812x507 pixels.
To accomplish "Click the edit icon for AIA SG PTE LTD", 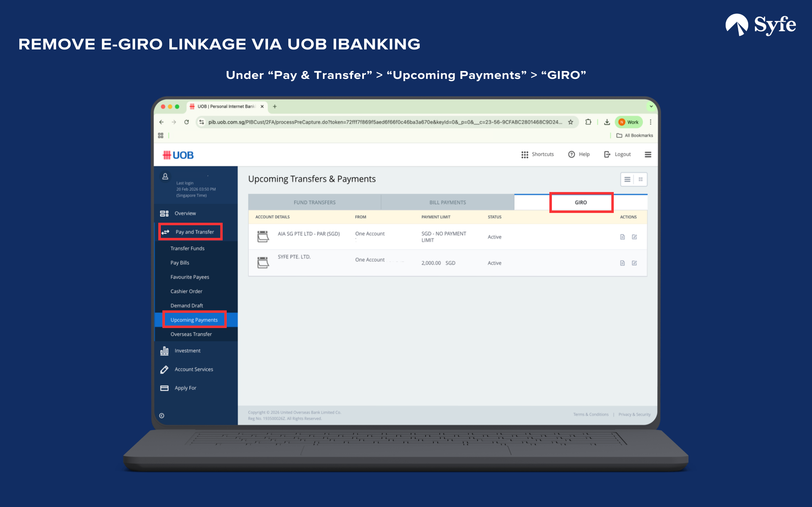I will click(x=634, y=237).
